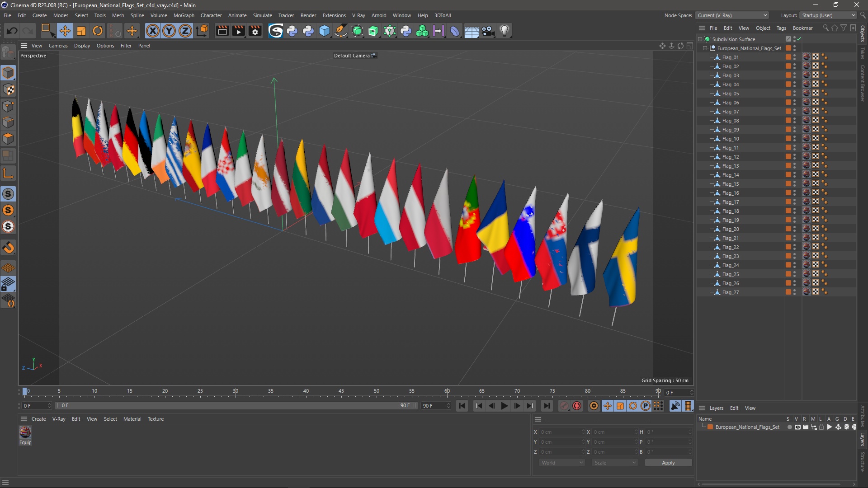Go to end of animation
Image resolution: width=868 pixels, height=488 pixels.
[x=547, y=406]
